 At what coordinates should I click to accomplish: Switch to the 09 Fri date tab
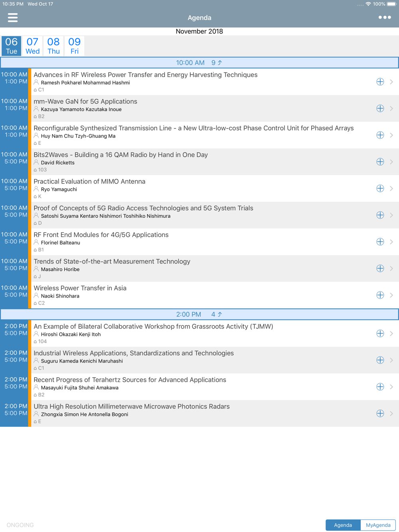(x=75, y=46)
